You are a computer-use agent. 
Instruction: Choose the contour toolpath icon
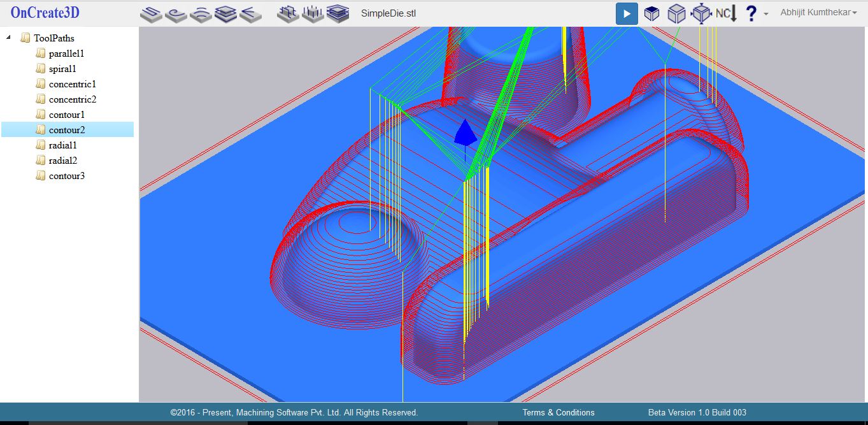click(225, 13)
